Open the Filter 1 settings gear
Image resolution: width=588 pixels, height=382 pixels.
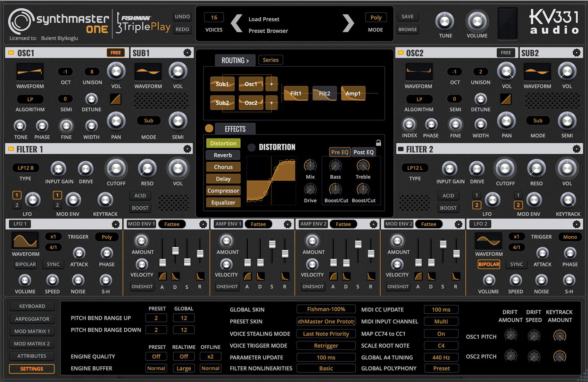point(188,149)
